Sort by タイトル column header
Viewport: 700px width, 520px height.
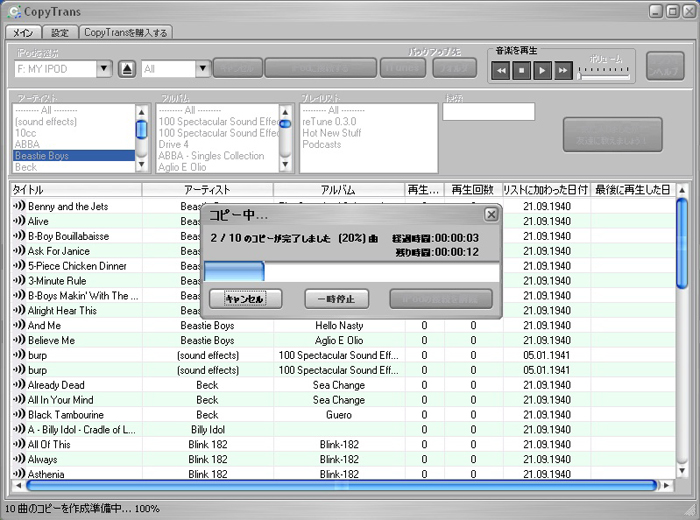tap(76, 190)
